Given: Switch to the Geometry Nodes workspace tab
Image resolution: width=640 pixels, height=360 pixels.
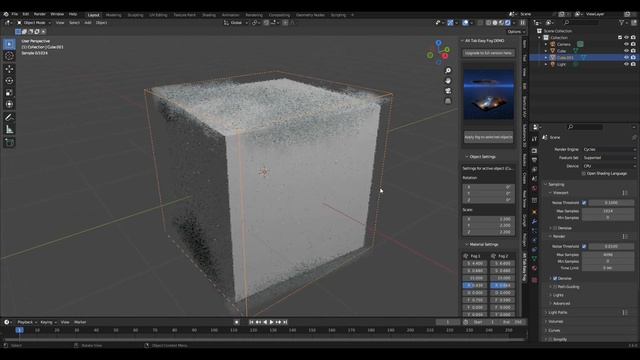Looking at the screenshot, I should pos(310,15).
